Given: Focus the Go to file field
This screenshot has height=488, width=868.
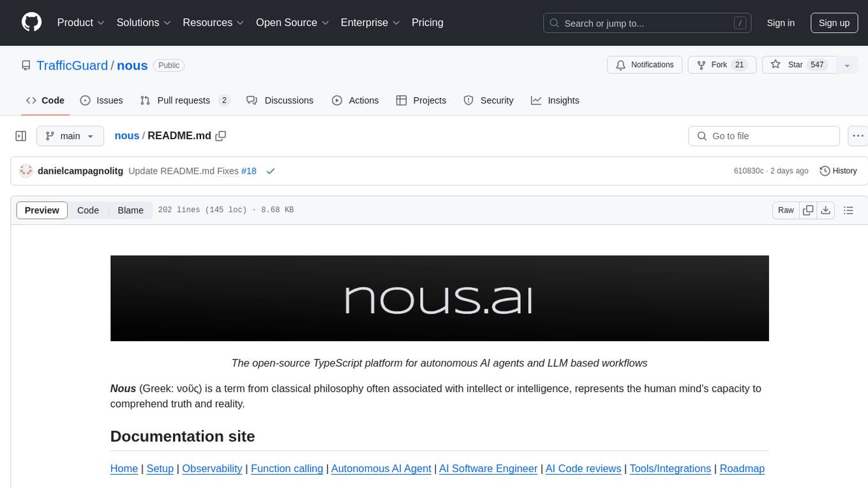Looking at the screenshot, I should [x=764, y=136].
